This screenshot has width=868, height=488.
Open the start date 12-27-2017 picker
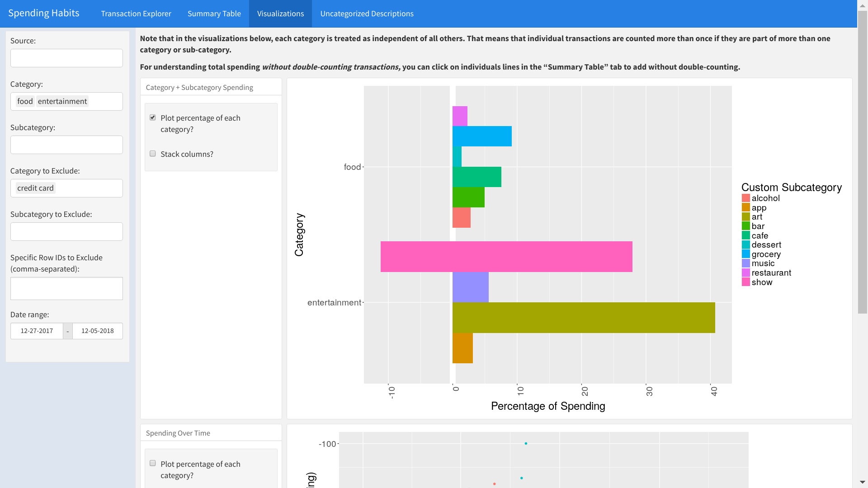click(x=37, y=331)
